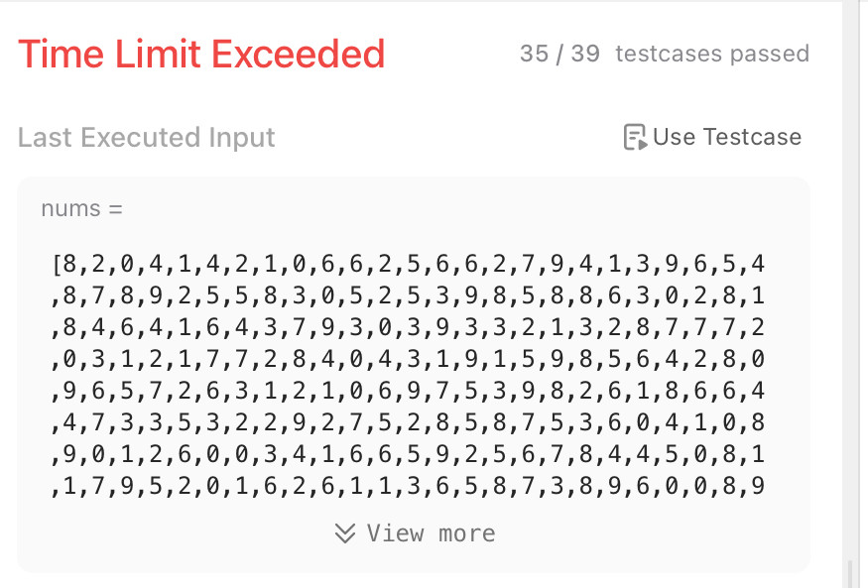Click the array line starting with ,4,7,3,3
This screenshot has width=868, height=588.
[407, 423]
